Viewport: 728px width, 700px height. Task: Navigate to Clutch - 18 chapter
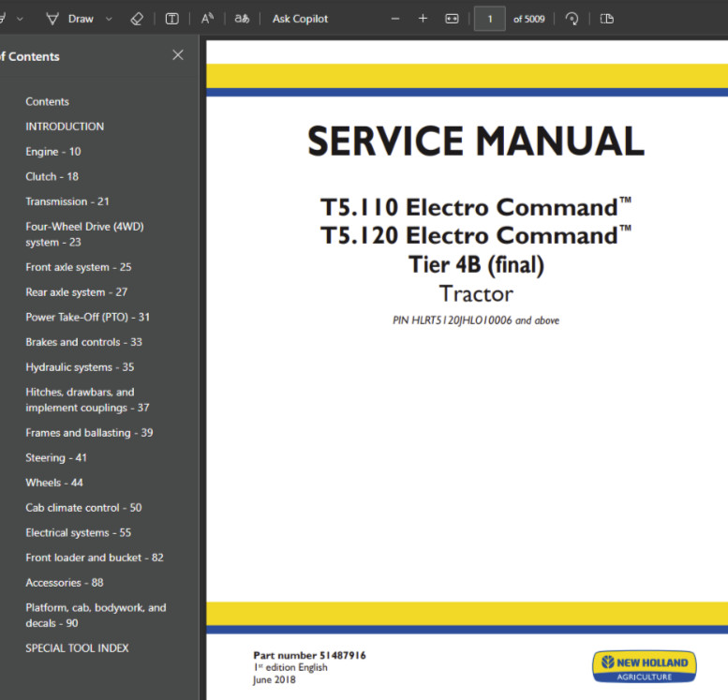(52, 176)
